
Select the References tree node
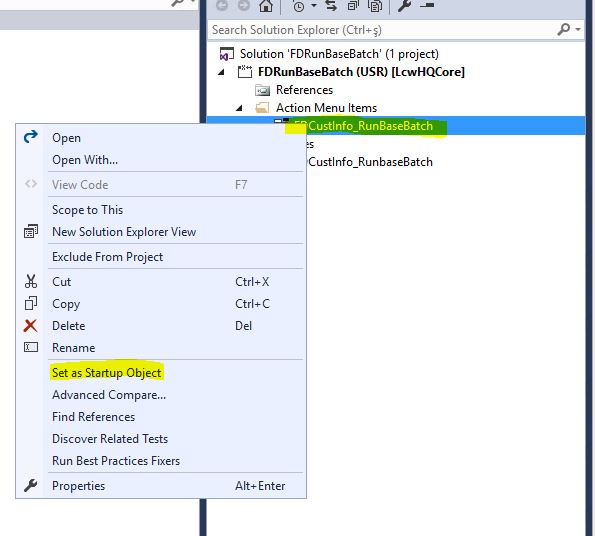coord(304,90)
